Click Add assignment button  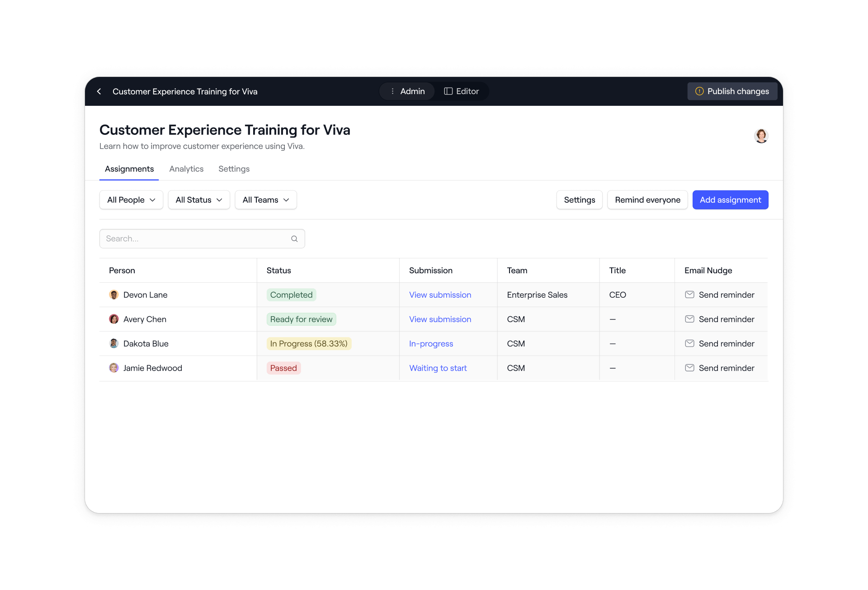point(730,200)
